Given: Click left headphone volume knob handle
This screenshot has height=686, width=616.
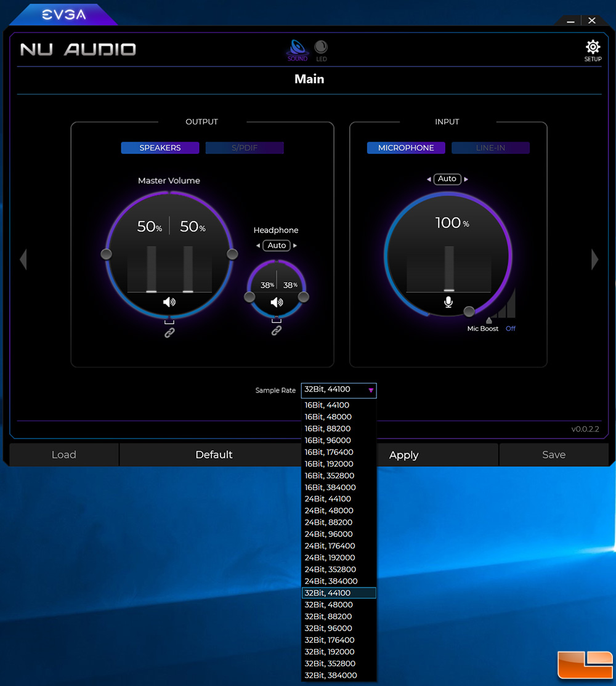Looking at the screenshot, I should pos(249,297).
